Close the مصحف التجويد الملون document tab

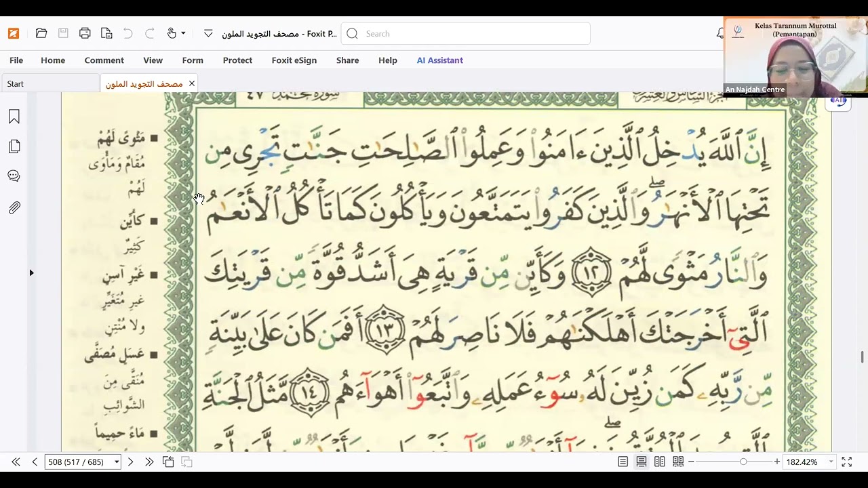pos(192,83)
